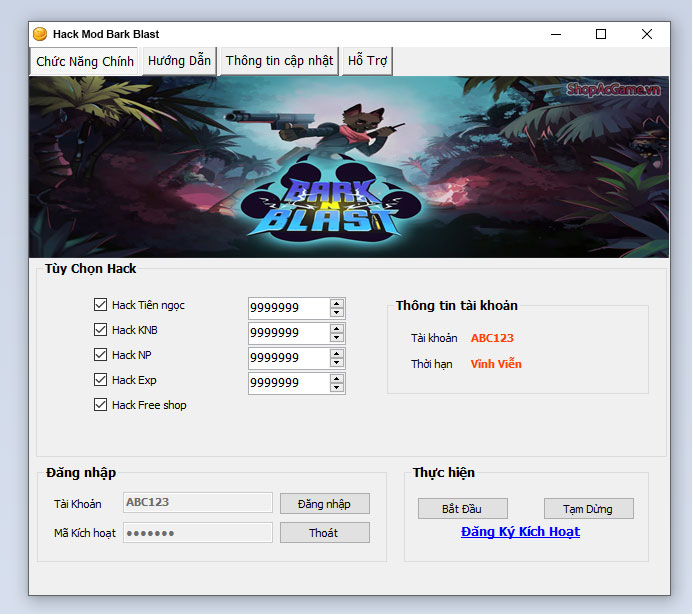Viewport: 693px width, 616px height.
Task: Increase the Hack KNB value with up arrow
Action: (337, 329)
